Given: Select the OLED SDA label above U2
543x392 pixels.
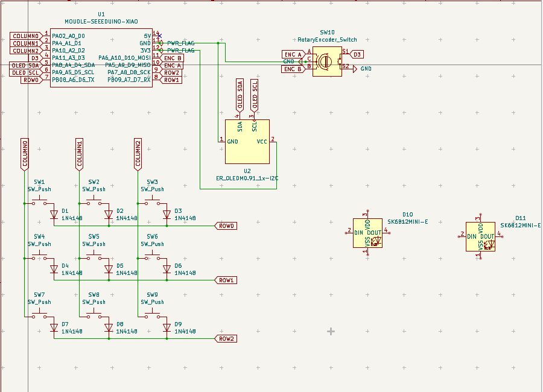Looking at the screenshot, I should (240, 95).
